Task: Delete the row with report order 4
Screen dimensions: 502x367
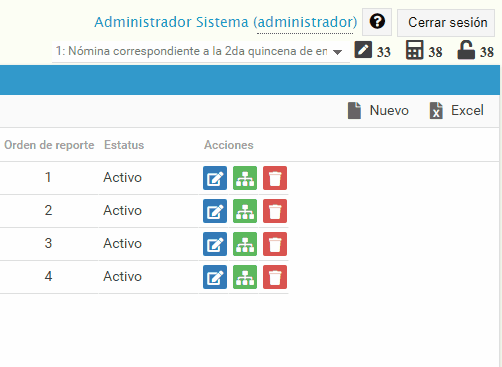Action: click(275, 277)
